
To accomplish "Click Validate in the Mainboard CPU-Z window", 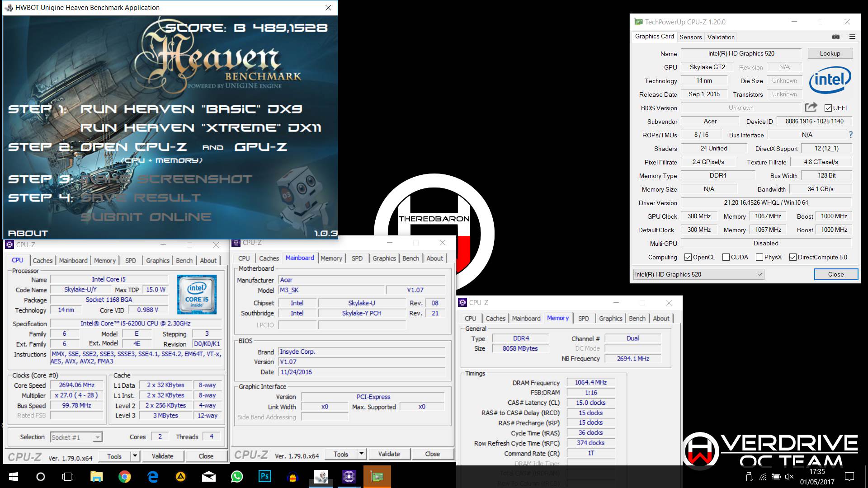I will tap(389, 454).
